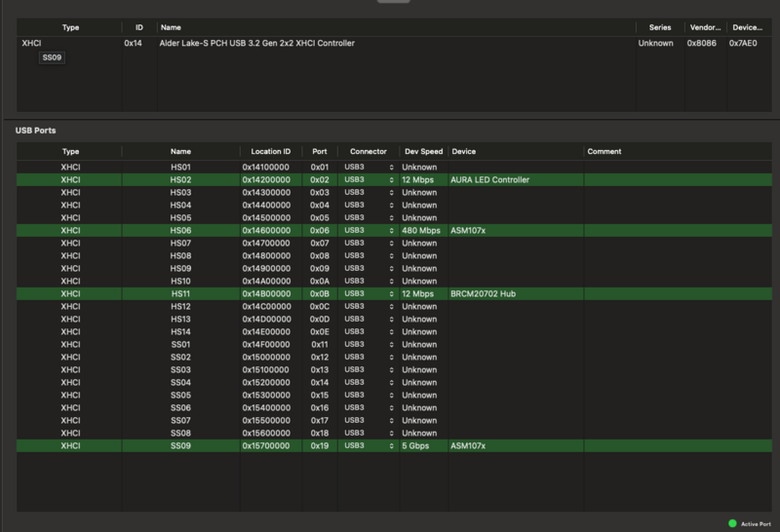Select the HS06 row at 480 Mbps
Screen dimensions: 780x532
[180, 231]
